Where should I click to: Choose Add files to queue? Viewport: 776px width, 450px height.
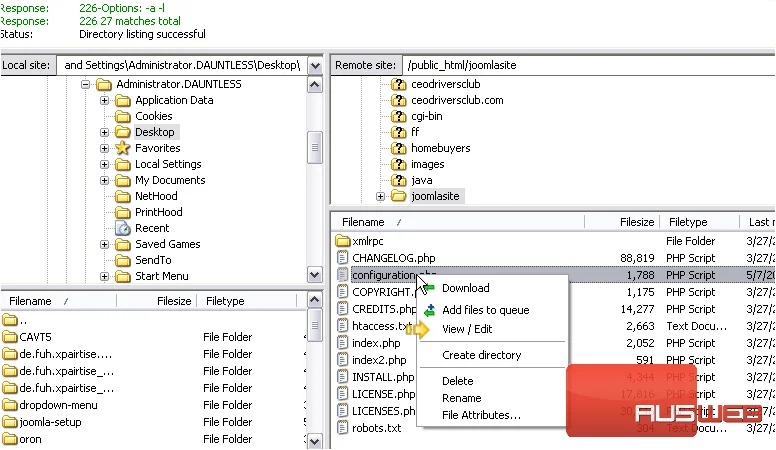click(x=485, y=310)
